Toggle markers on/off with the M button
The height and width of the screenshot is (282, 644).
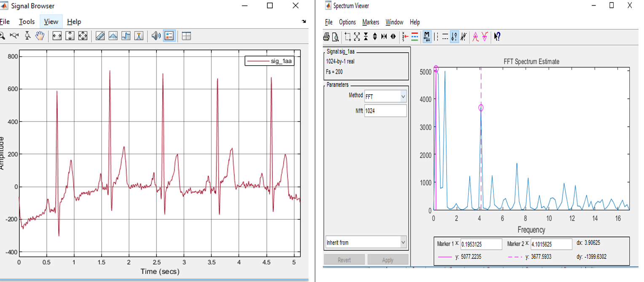point(427,37)
